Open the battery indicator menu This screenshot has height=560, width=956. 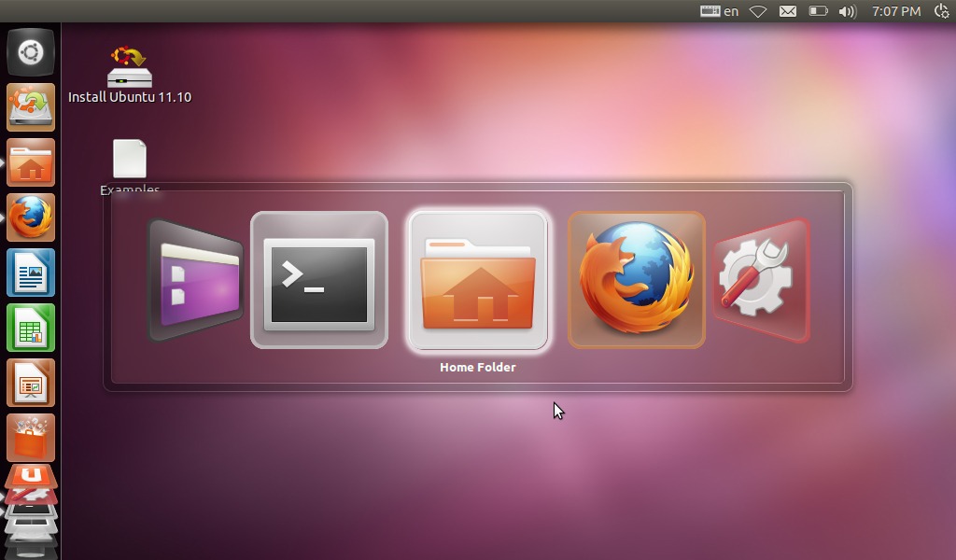(x=818, y=11)
